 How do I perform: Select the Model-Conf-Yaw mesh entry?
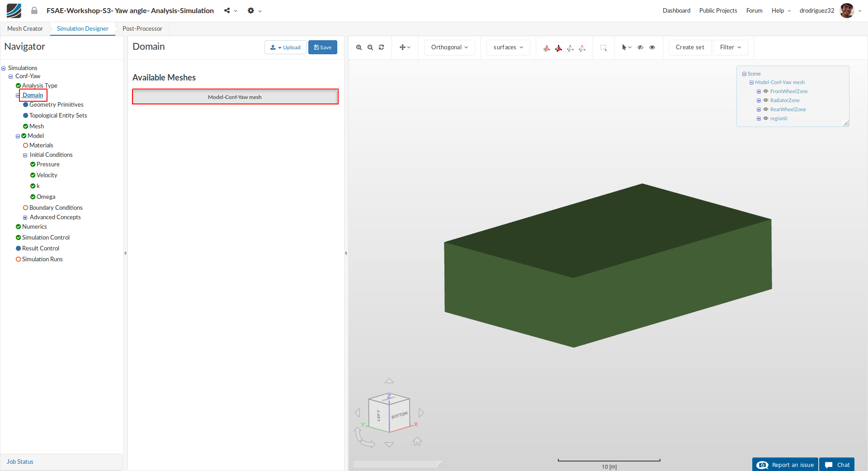pyautogui.click(x=235, y=97)
